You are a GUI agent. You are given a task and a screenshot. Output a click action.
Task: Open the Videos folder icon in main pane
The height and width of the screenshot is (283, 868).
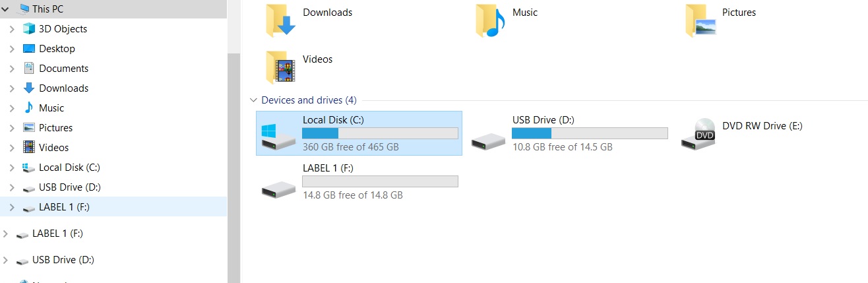[280, 67]
